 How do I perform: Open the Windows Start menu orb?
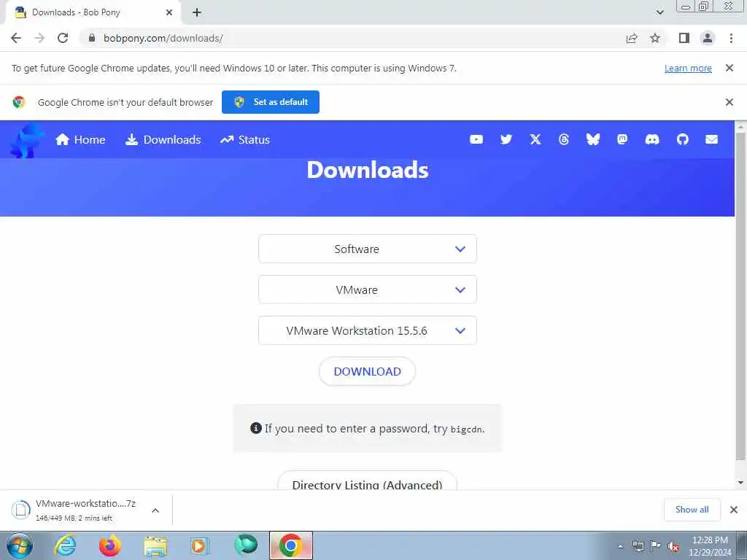20,545
